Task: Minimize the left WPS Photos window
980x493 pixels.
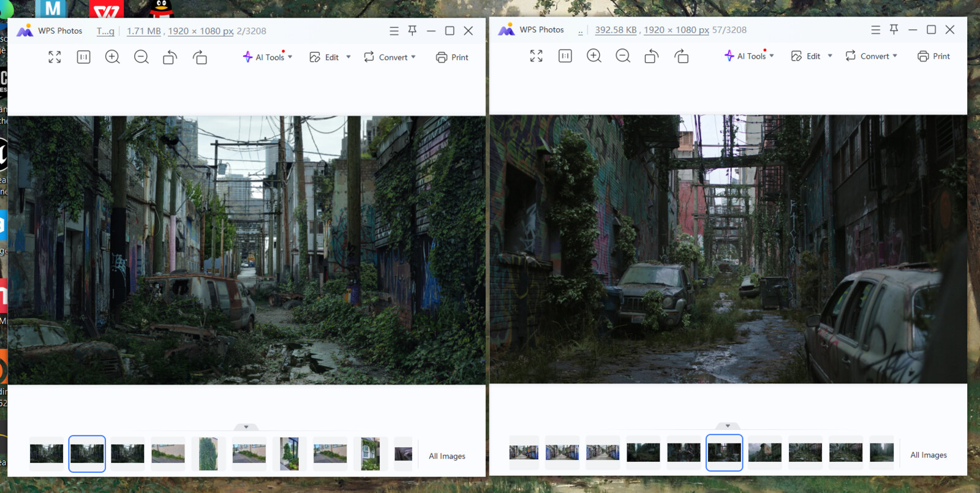Action: (x=431, y=31)
